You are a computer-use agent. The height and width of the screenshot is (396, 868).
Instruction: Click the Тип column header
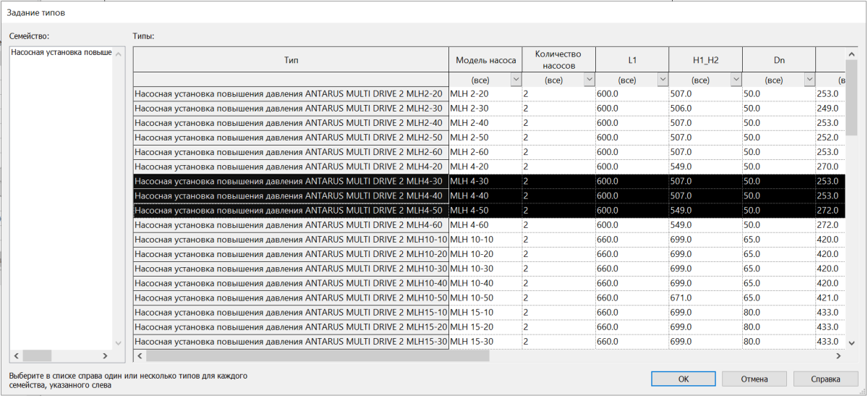click(x=291, y=60)
